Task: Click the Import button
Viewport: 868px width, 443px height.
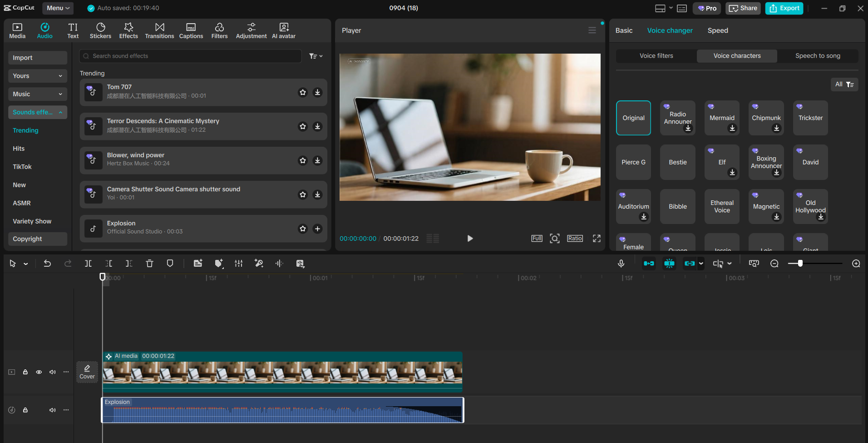Action: click(x=38, y=58)
